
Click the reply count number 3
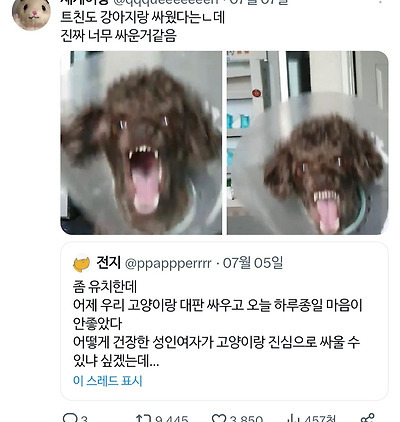point(84,419)
